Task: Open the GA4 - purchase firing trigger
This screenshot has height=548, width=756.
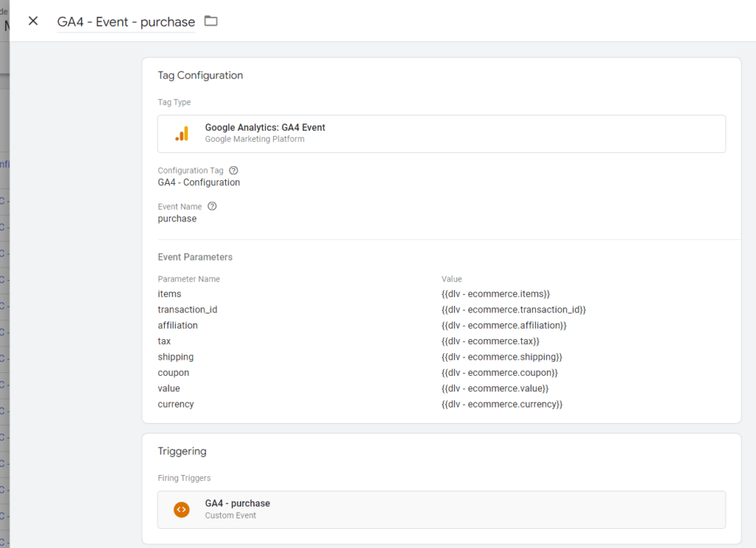Action: point(441,510)
